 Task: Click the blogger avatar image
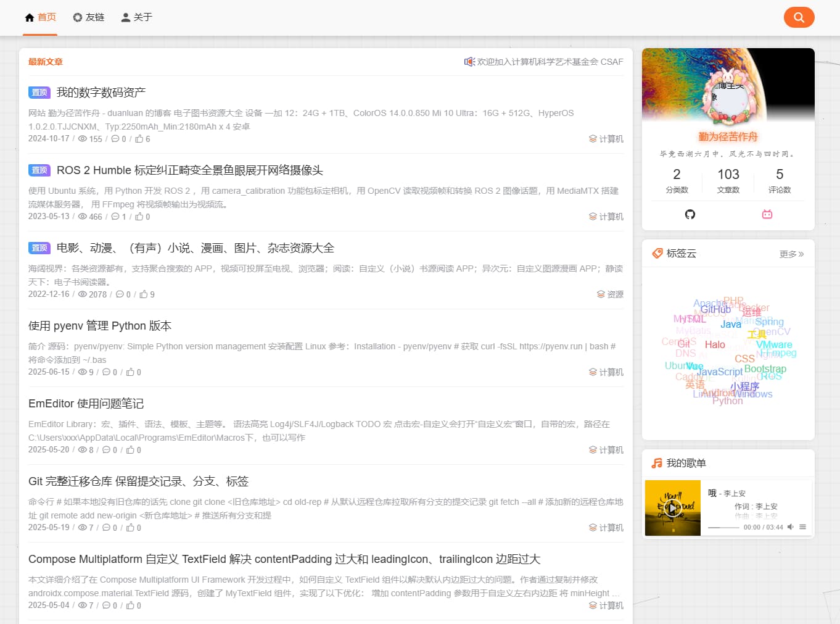point(728,94)
